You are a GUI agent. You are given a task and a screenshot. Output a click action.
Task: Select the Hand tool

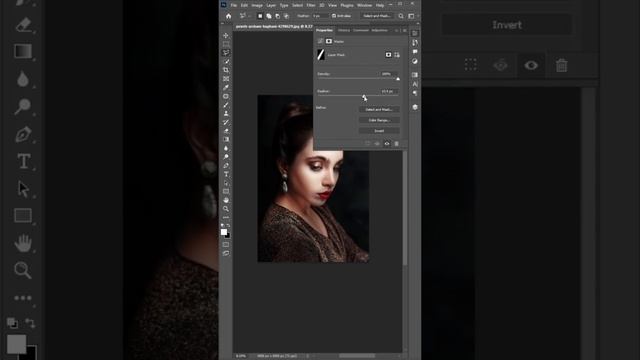226,200
